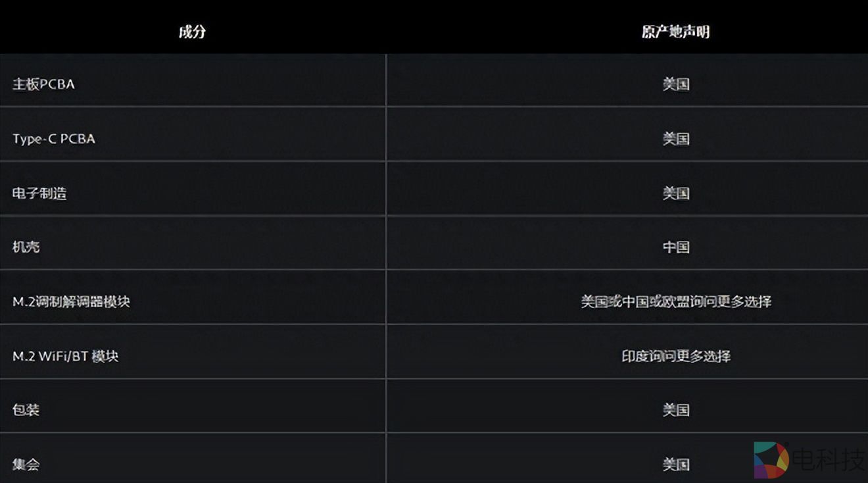Screen dimensions: 868x483
Task: Select the 主板PCBA row label
Action: 43,84
